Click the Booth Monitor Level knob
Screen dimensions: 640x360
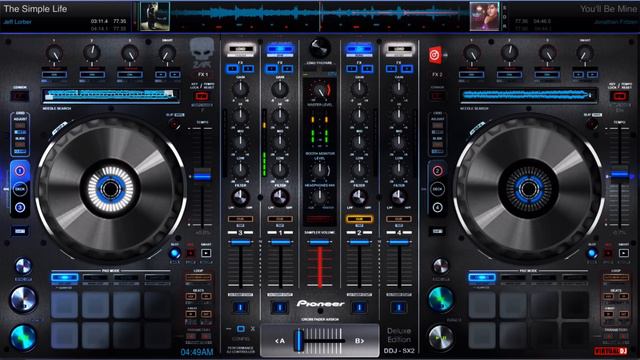coord(320,169)
